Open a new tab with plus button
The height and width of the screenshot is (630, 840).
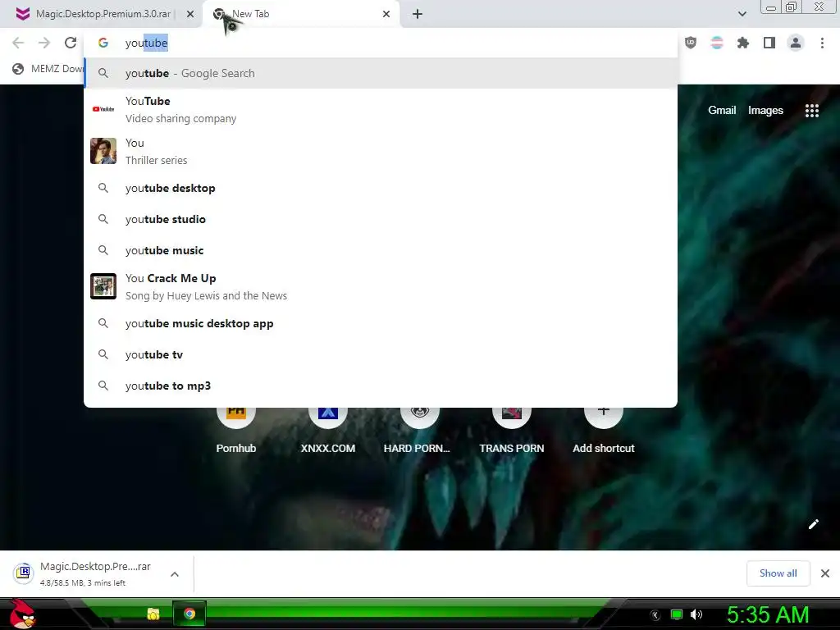coord(418,14)
